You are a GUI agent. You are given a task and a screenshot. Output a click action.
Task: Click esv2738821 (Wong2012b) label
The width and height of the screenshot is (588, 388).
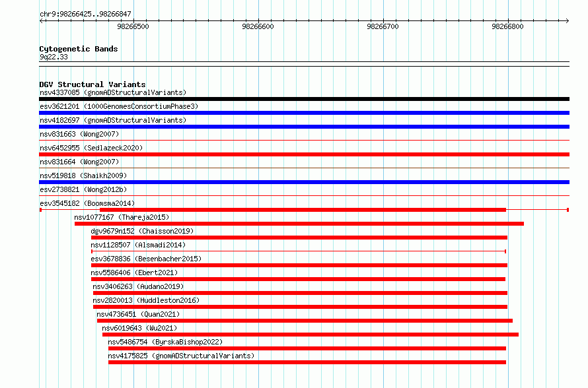tap(83, 189)
